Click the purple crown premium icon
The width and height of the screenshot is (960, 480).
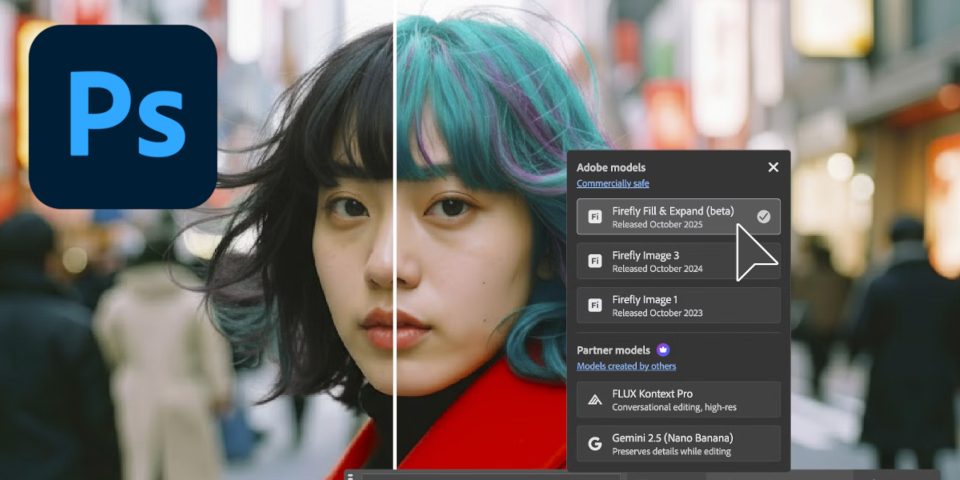point(664,350)
